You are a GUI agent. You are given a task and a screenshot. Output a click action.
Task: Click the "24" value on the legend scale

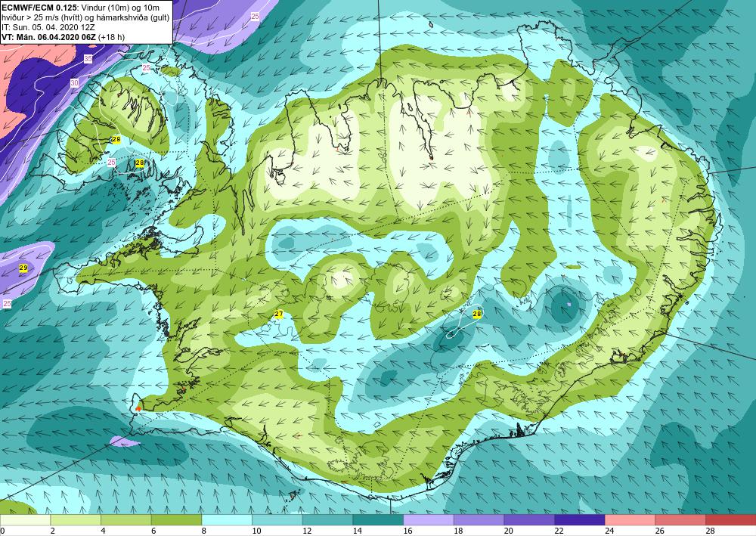pos(609,531)
